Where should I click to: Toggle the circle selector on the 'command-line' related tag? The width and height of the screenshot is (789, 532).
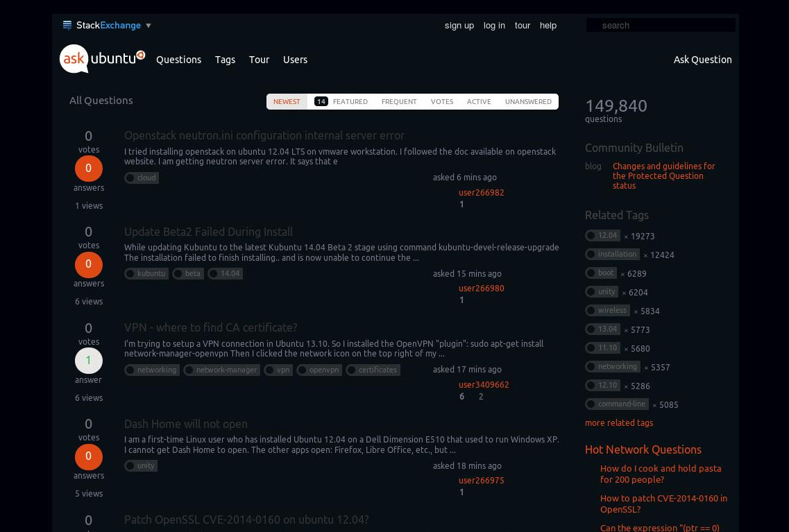(x=591, y=404)
